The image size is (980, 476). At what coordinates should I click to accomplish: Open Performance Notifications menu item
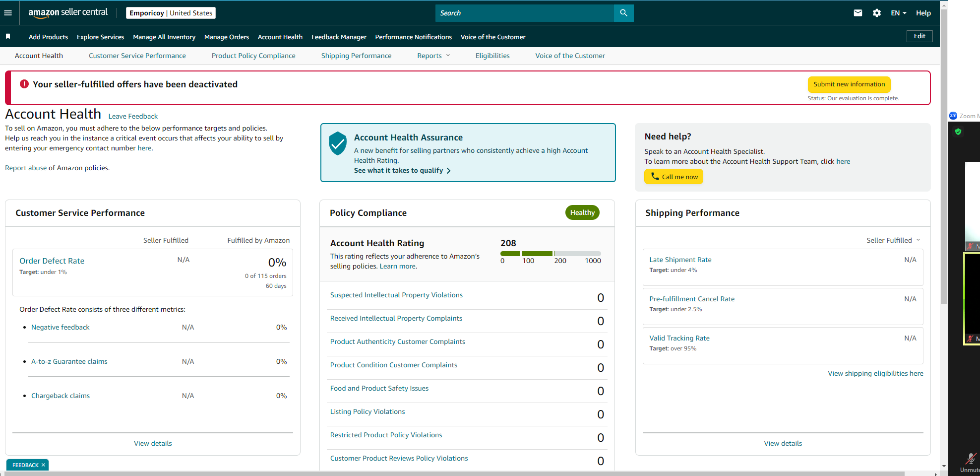click(413, 37)
